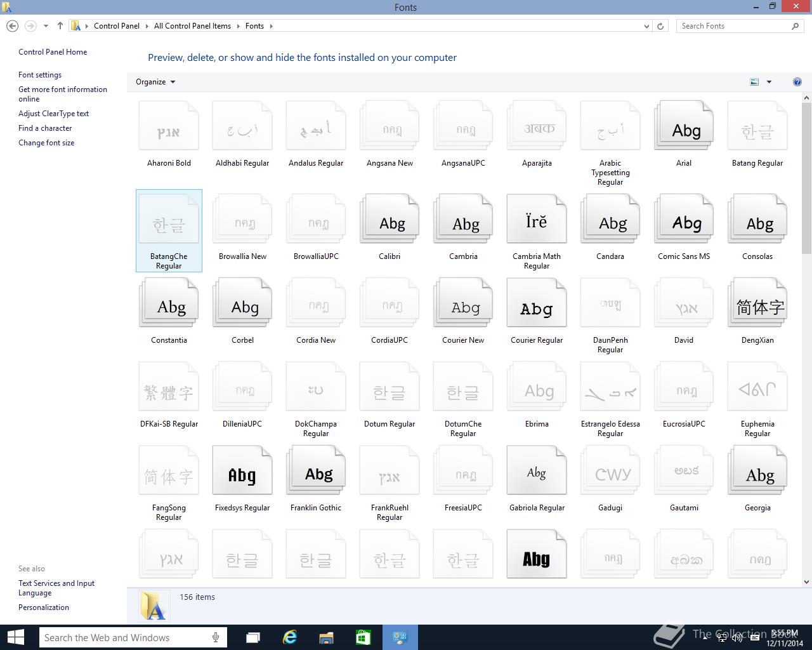
Task: Expand the Control Panel breadcrumb arrow
Action: point(147,26)
